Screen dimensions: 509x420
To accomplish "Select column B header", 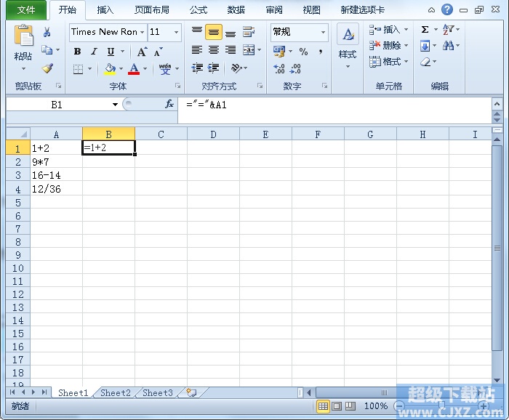I will point(109,134).
